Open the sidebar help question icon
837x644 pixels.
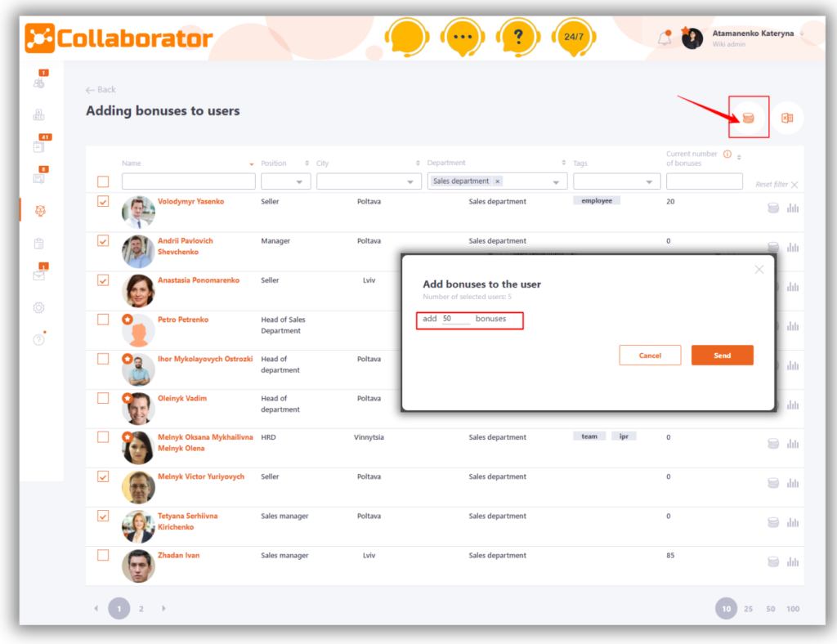pyautogui.click(x=39, y=340)
